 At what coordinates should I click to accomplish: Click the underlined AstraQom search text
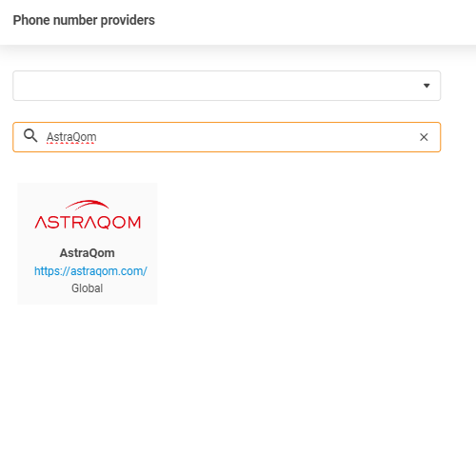pyautogui.click(x=71, y=137)
